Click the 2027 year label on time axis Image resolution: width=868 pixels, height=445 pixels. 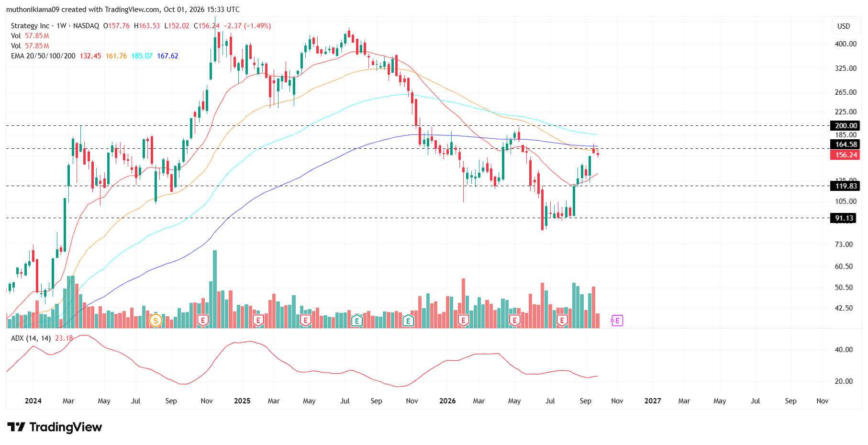pyautogui.click(x=653, y=401)
